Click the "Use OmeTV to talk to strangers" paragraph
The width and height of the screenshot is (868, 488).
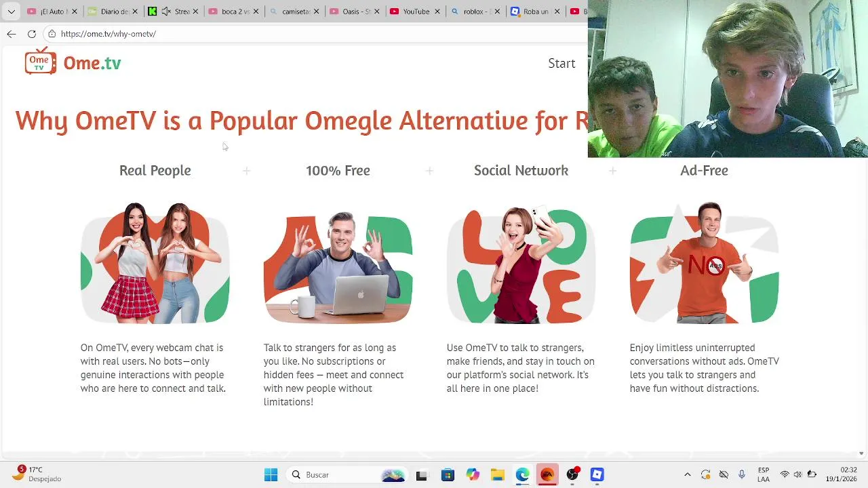point(521,368)
